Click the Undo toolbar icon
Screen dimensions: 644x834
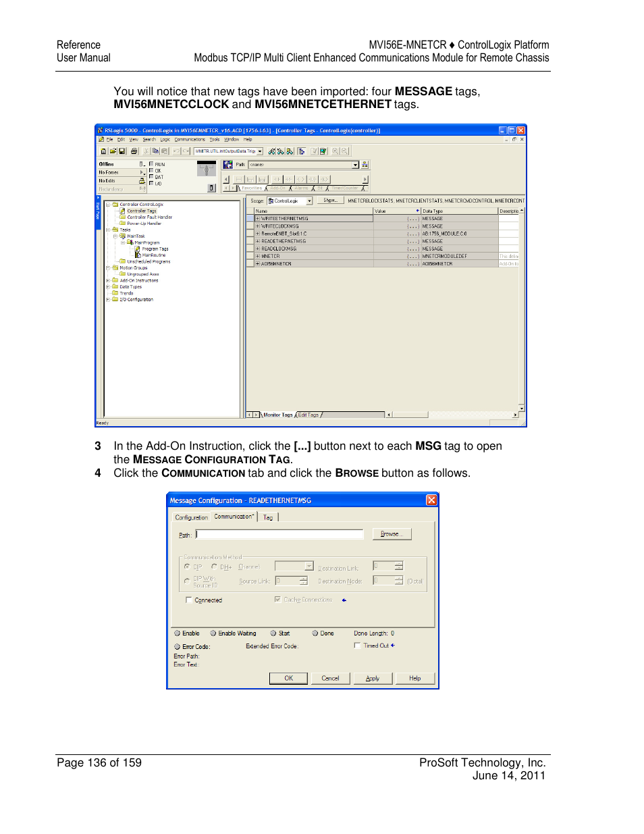pyautogui.click(x=176, y=151)
